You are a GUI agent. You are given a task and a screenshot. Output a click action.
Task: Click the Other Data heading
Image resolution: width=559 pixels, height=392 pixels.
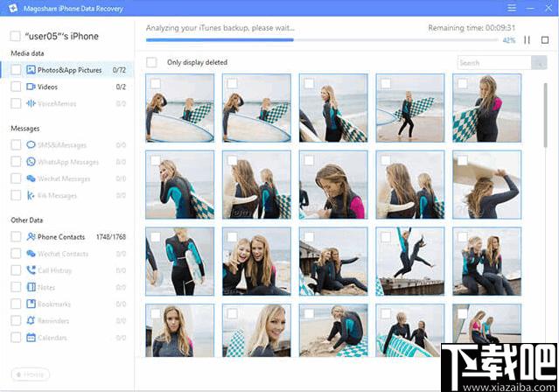[27, 220]
